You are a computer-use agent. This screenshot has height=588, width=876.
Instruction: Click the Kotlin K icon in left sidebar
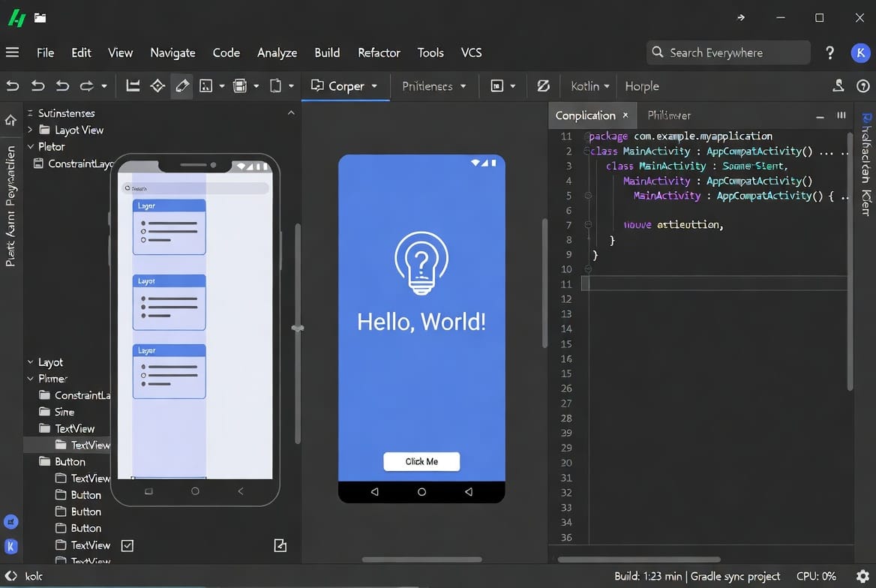[x=12, y=546]
